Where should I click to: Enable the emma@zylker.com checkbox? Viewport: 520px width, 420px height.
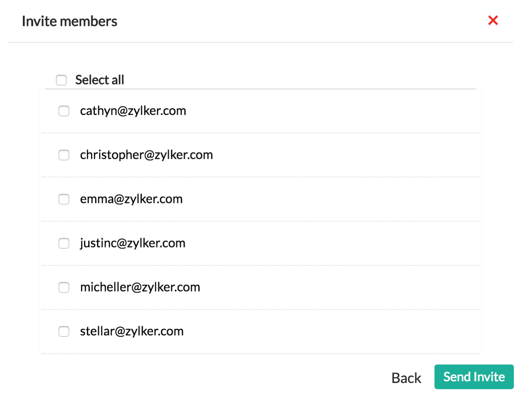coord(64,199)
